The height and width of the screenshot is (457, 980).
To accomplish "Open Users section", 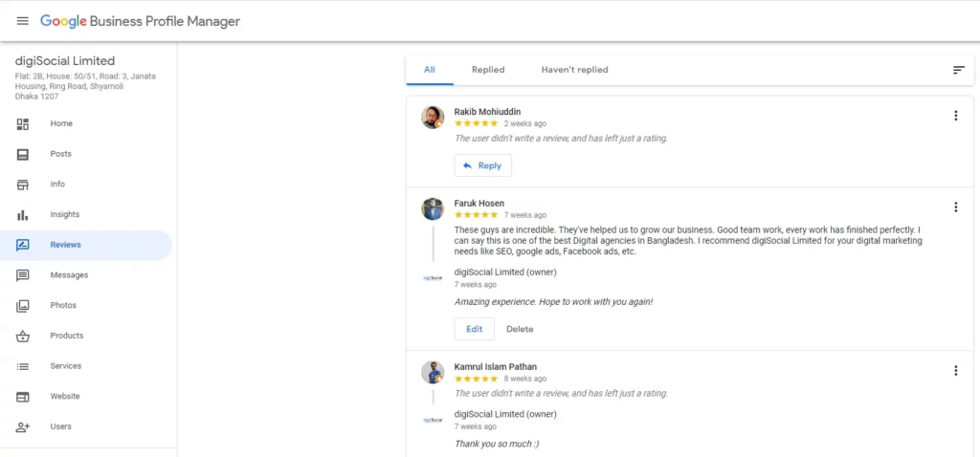I will tap(60, 427).
